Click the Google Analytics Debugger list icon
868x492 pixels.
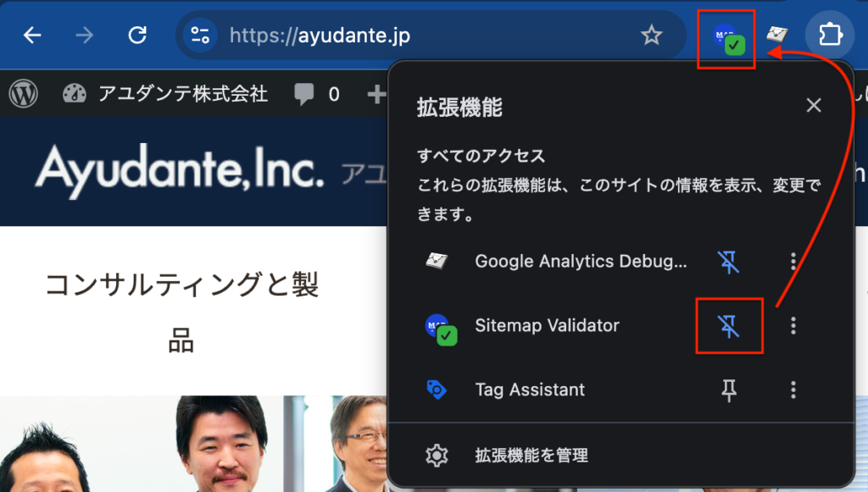click(437, 260)
